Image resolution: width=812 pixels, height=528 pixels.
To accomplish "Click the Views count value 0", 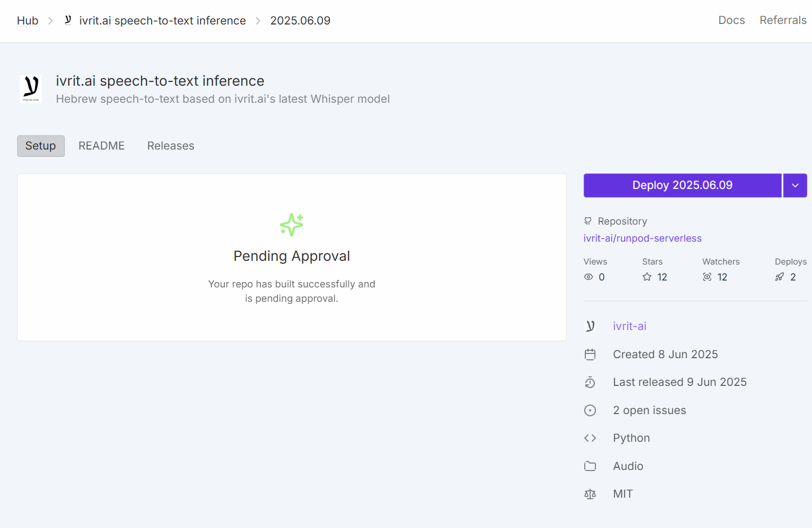I will tap(602, 277).
